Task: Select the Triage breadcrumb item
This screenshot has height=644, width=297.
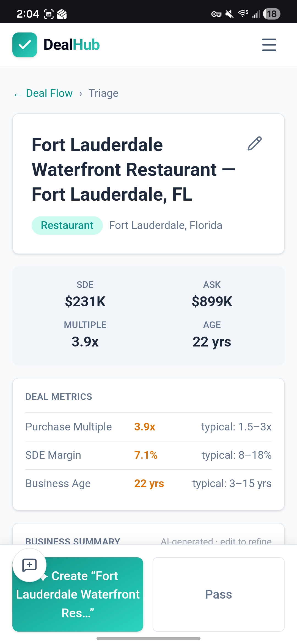Action: (x=103, y=93)
